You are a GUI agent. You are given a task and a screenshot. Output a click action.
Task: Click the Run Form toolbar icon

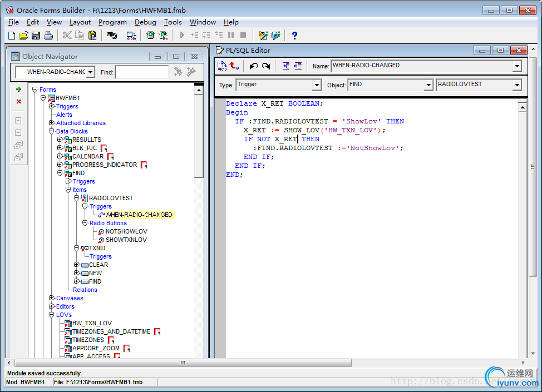tap(150, 35)
